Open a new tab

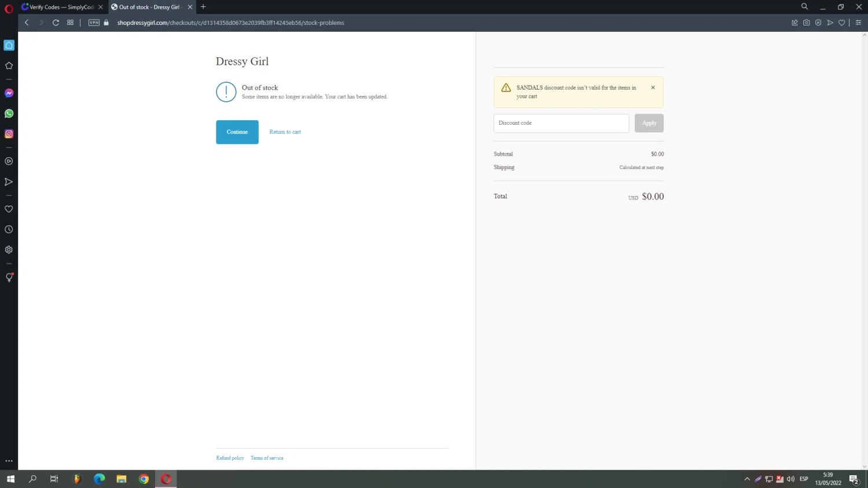click(x=203, y=7)
